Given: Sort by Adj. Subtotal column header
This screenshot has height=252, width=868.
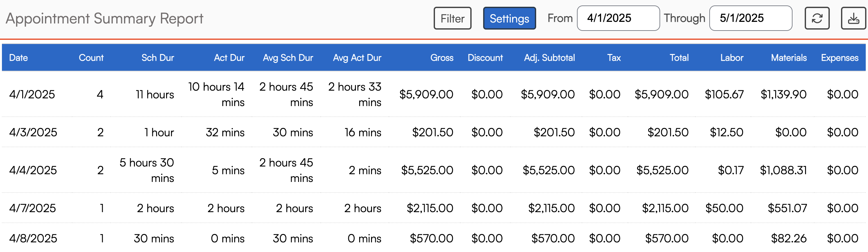Looking at the screenshot, I should pos(549,58).
